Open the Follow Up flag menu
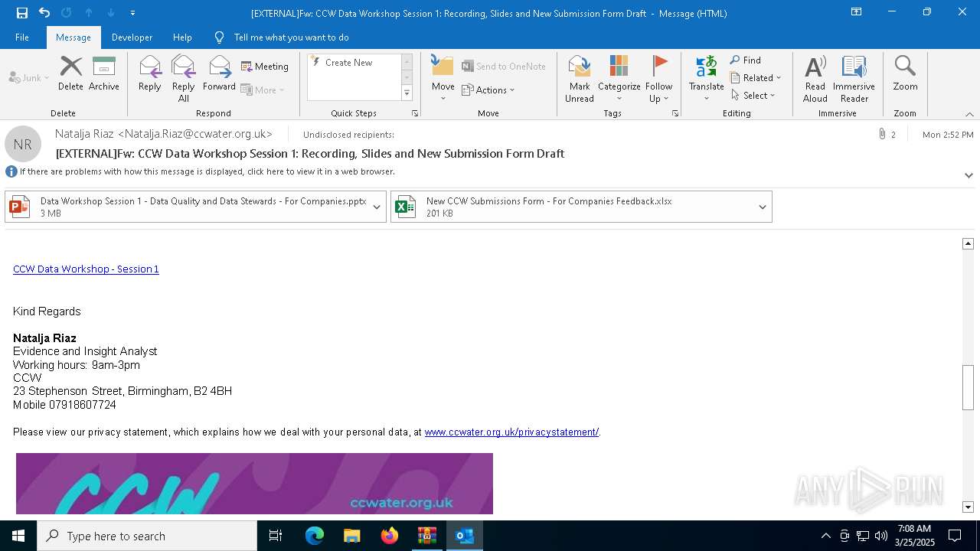Viewport: 980px width, 551px height. tap(658, 79)
